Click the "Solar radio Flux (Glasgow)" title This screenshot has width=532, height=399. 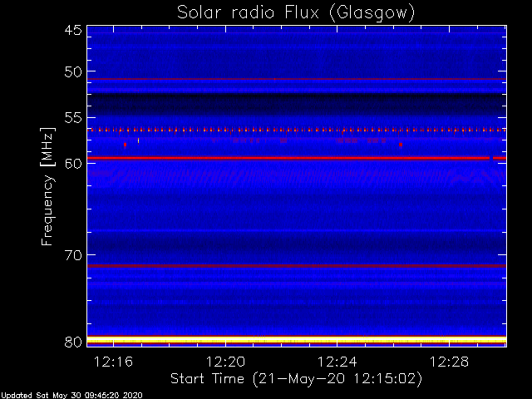(x=296, y=12)
